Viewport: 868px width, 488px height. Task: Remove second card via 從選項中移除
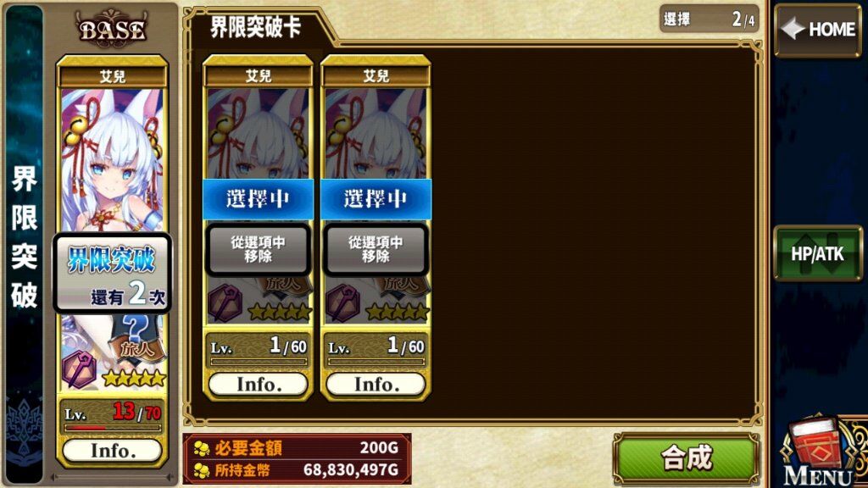point(376,250)
